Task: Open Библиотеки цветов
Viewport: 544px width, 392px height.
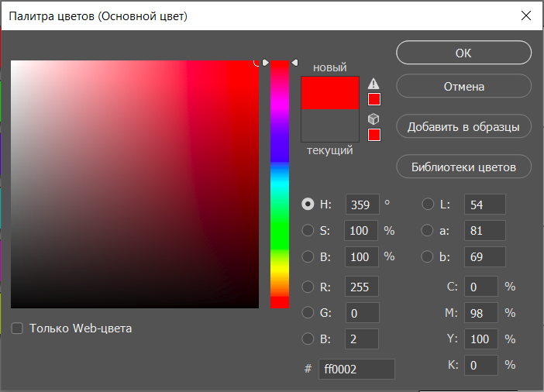Action: 463,167
